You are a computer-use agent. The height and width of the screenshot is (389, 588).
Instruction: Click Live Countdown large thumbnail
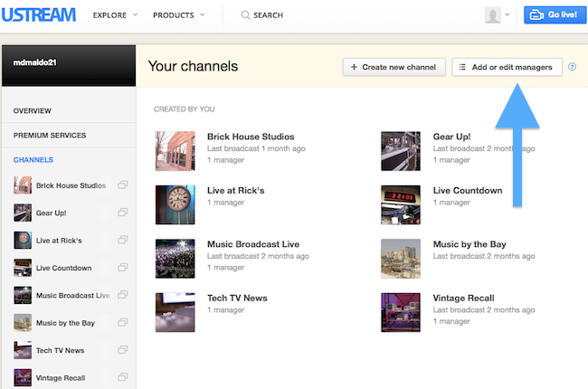point(401,204)
